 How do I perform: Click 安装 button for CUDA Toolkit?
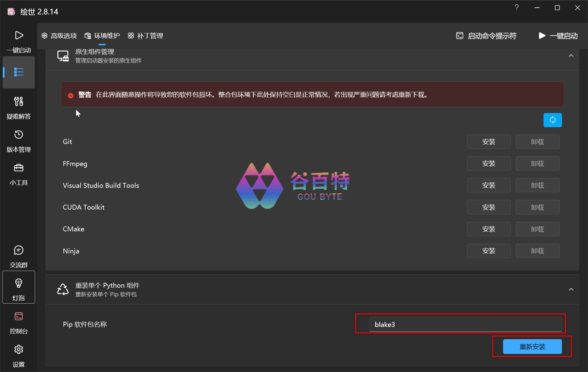488,207
